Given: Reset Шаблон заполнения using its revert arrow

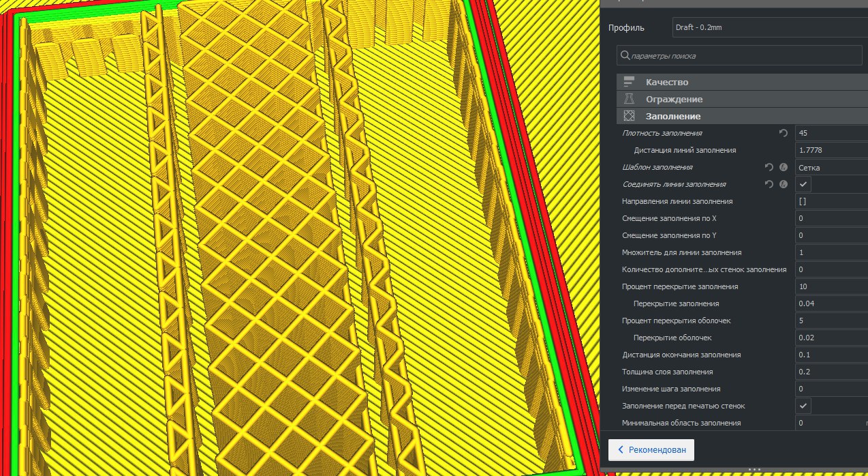Looking at the screenshot, I should [769, 167].
